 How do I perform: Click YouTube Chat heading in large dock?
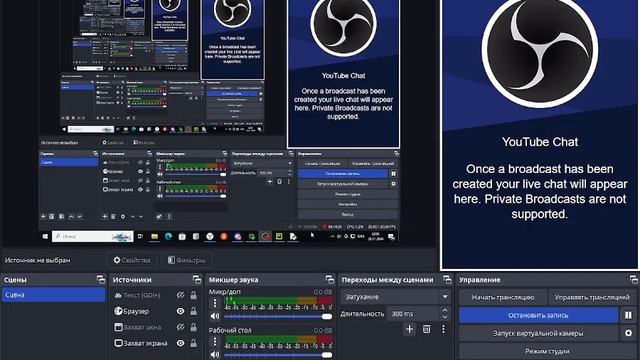(x=540, y=142)
